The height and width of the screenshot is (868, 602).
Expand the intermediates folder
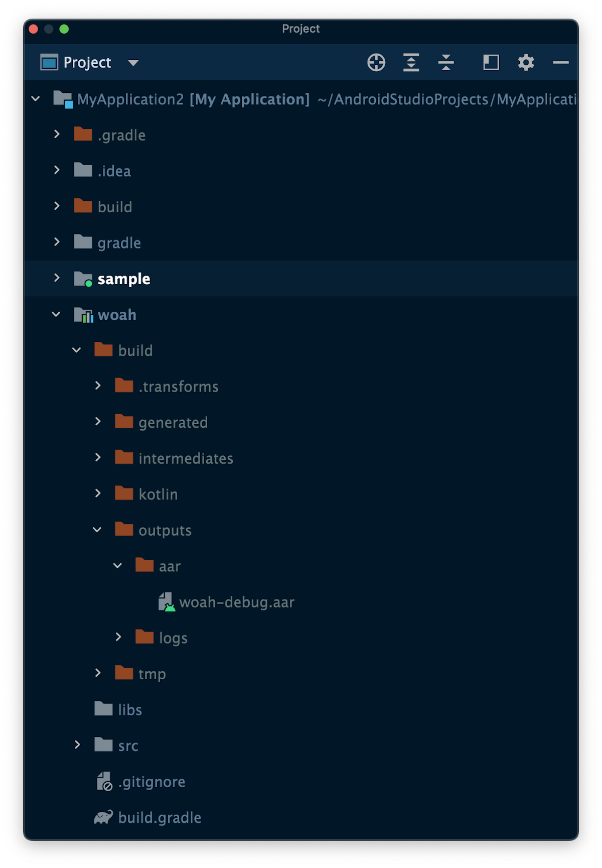coord(98,457)
